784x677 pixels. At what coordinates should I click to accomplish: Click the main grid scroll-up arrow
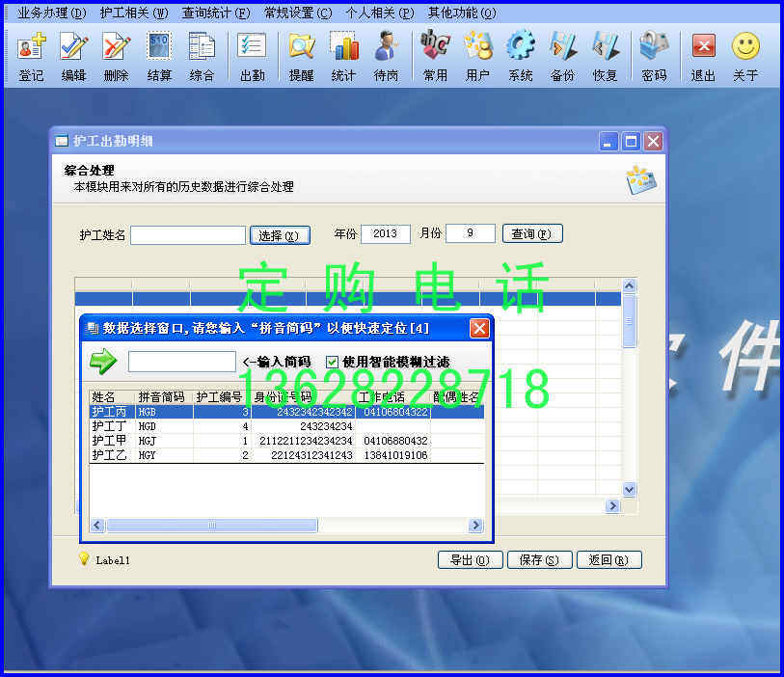[x=629, y=285]
